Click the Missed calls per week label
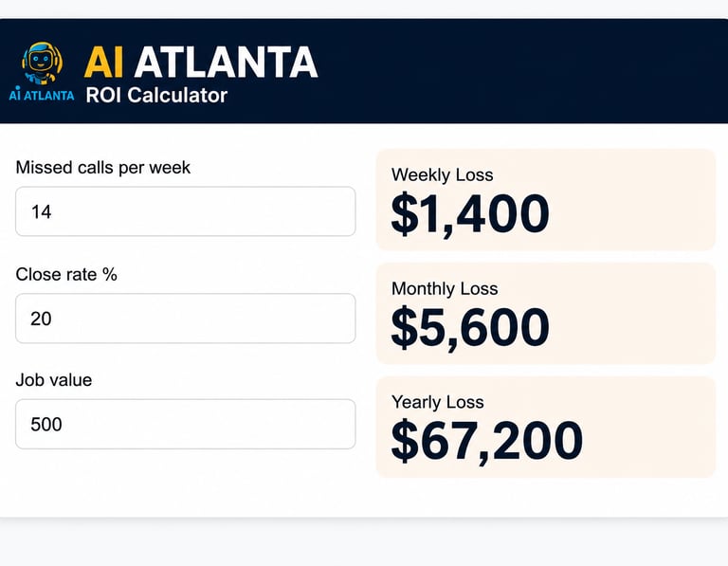The height and width of the screenshot is (566, 728). coord(103,168)
